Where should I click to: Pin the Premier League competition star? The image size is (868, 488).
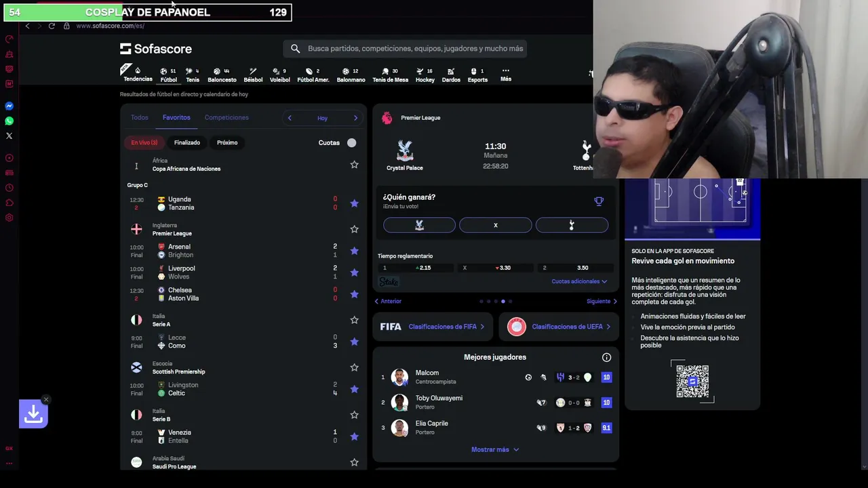354,229
